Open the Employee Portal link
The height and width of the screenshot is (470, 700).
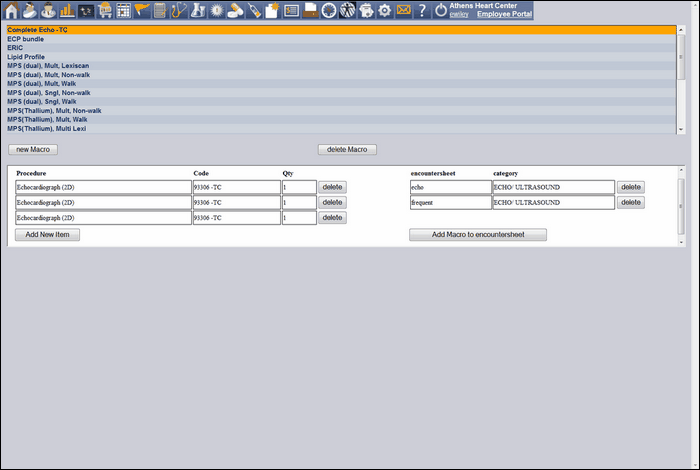click(504, 14)
